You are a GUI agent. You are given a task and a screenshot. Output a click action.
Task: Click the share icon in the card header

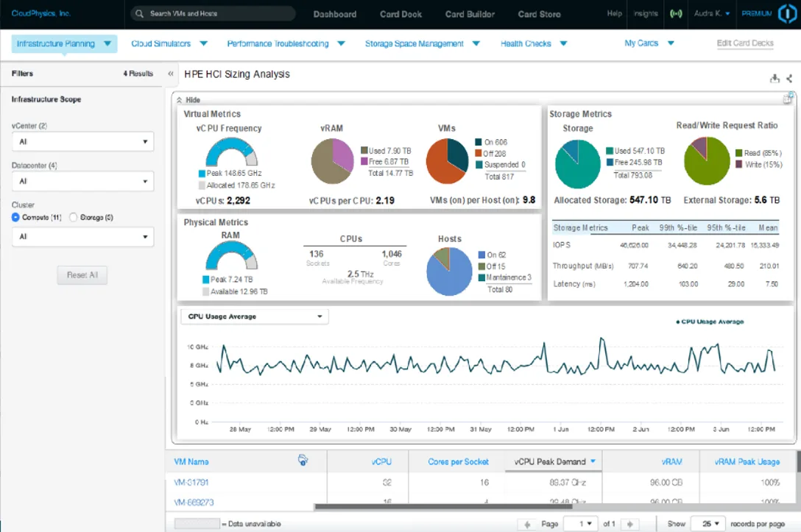click(x=789, y=78)
